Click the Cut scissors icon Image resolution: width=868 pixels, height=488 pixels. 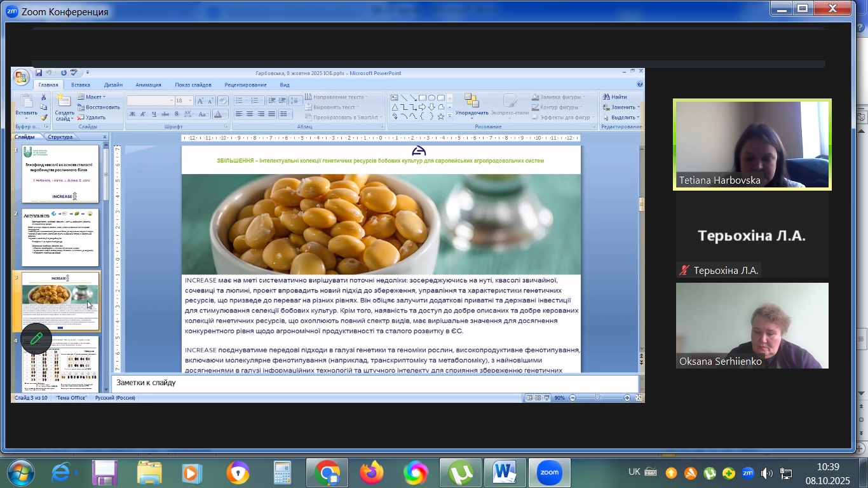click(44, 97)
